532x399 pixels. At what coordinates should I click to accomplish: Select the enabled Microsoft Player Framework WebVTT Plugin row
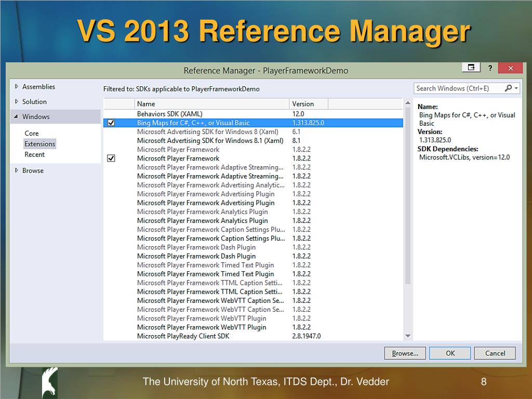tap(253, 327)
